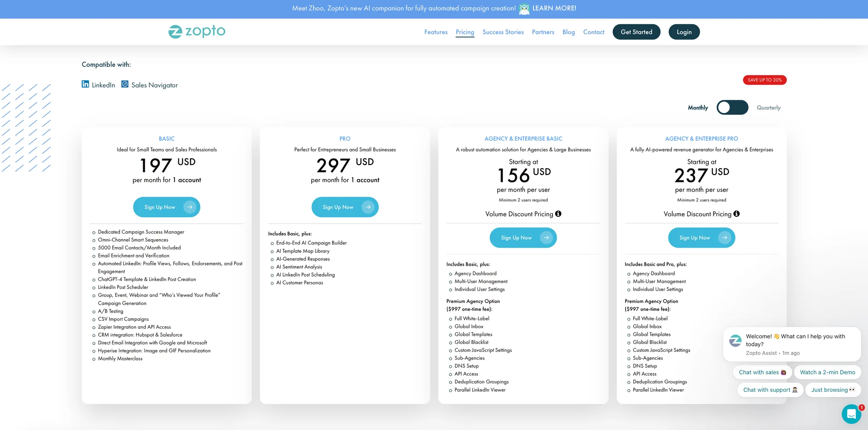Click the End-to-End AI Campaign Builder feature
This screenshot has width=868, height=430.
[x=312, y=243]
